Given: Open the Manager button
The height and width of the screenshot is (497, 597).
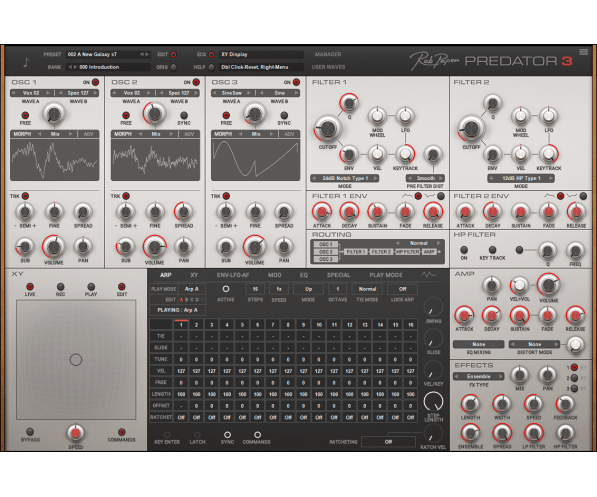Looking at the screenshot, I should click(x=328, y=54).
